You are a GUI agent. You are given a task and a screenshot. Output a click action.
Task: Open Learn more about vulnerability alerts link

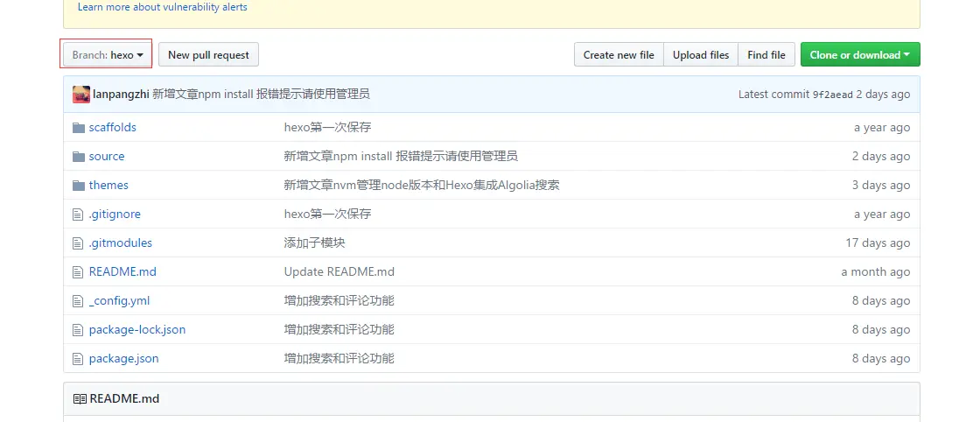click(163, 8)
